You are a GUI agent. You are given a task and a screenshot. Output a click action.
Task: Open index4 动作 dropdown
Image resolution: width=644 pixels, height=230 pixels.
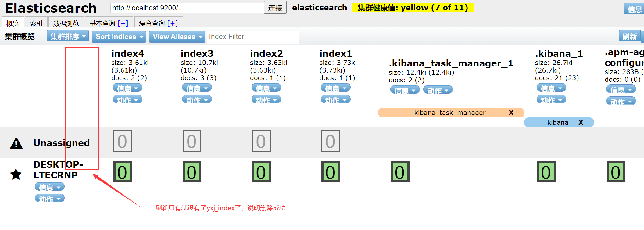click(127, 100)
